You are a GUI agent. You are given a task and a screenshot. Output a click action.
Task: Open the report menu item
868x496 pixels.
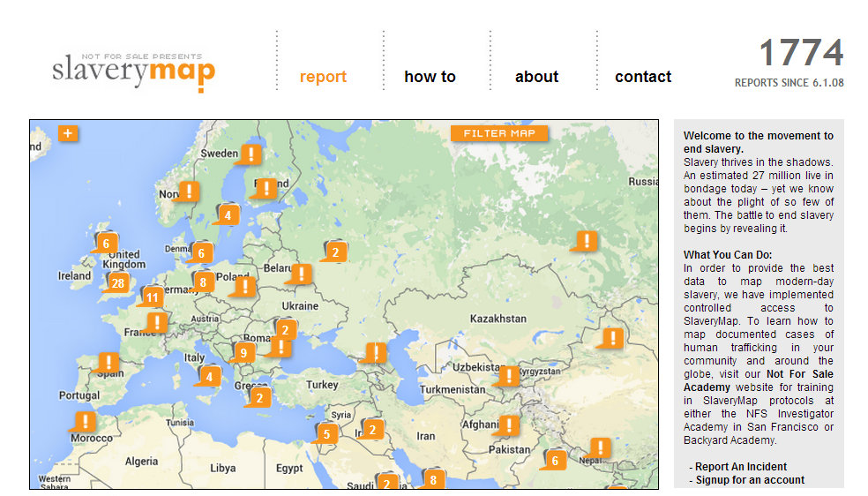click(323, 77)
